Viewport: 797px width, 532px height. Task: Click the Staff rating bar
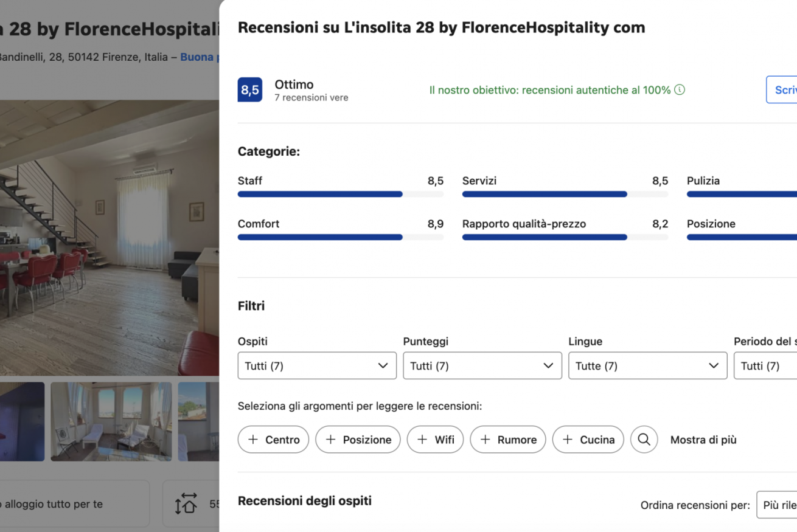click(x=341, y=194)
